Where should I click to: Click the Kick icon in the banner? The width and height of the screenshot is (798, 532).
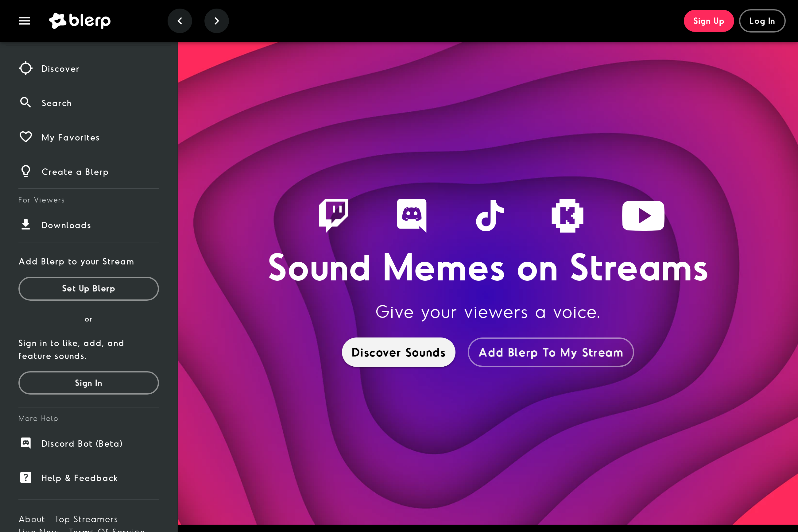coord(567,215)
